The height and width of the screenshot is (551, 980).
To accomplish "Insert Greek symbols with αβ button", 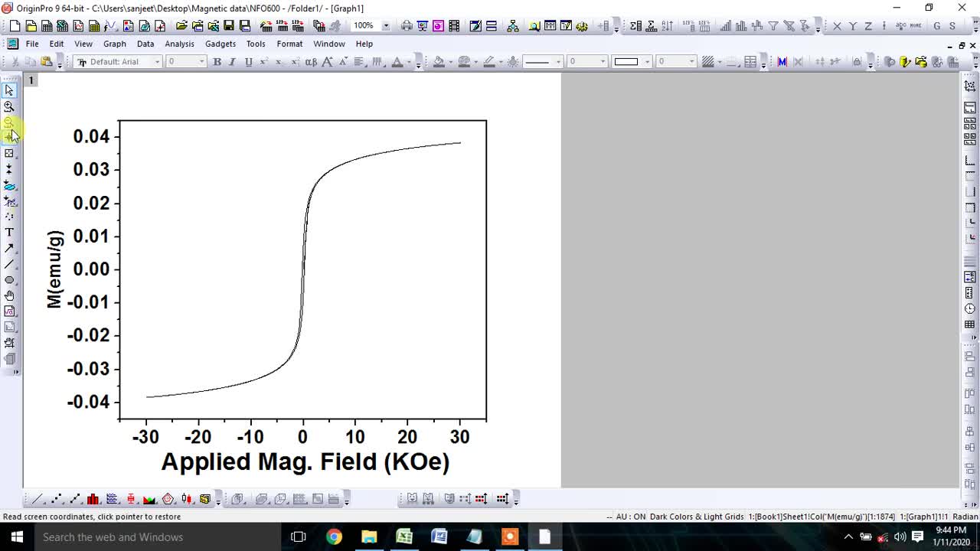I will coord(311,62).
